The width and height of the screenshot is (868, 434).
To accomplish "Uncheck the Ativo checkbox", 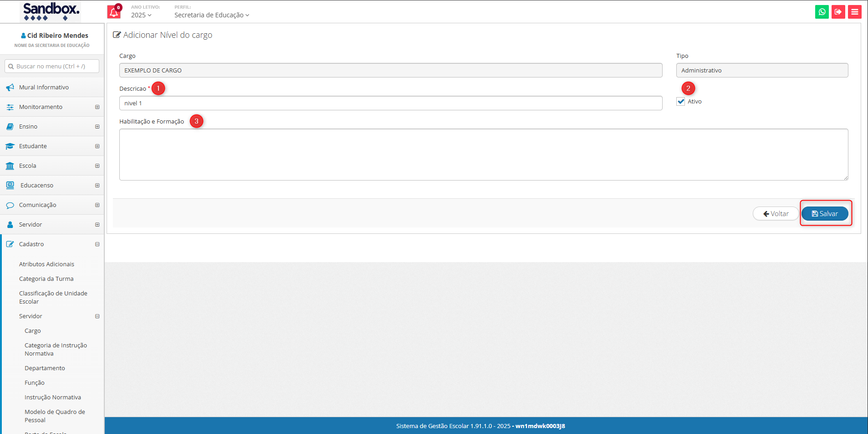I will pos(681,102).
